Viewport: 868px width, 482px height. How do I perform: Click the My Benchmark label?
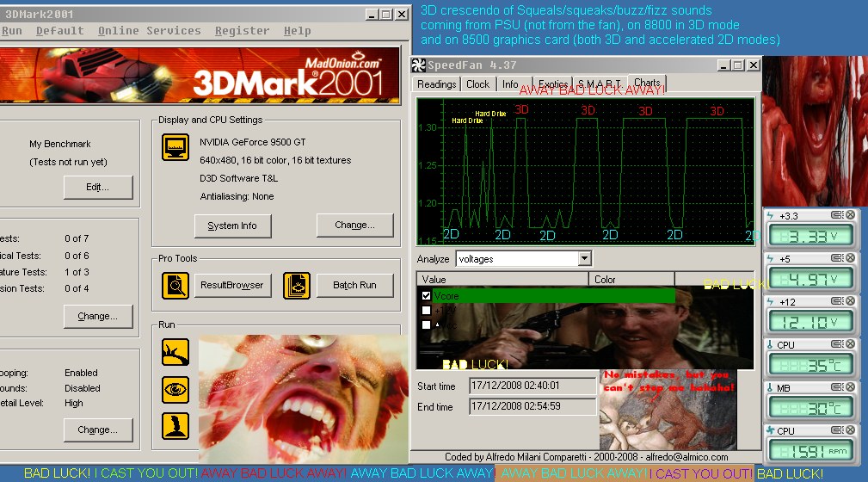coord(59,144)
